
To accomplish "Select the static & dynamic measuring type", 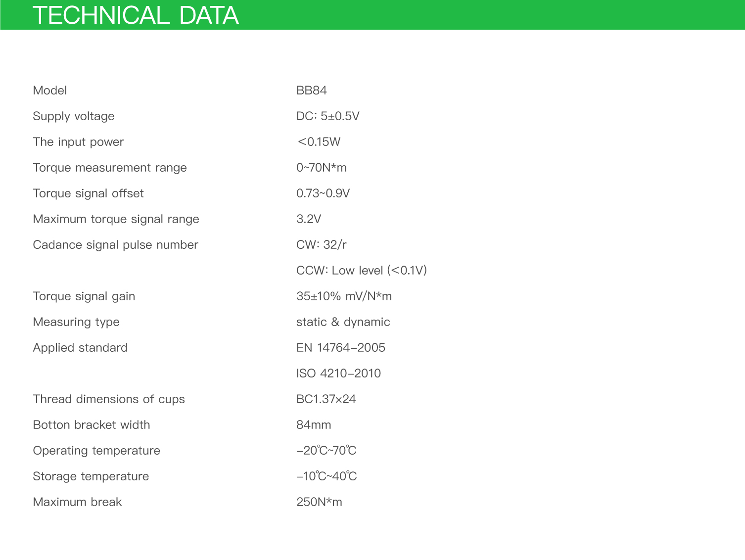I will pos(343,322).
